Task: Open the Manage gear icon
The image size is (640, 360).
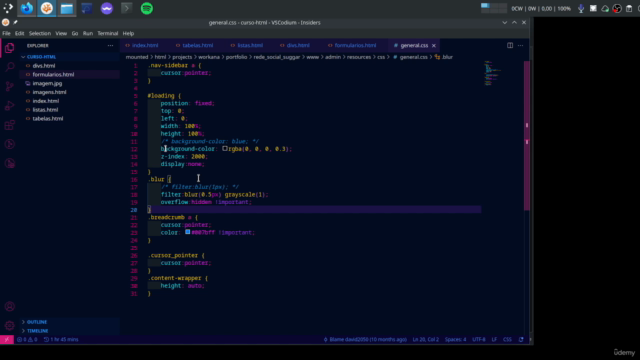Action: [x=10, y=325]
